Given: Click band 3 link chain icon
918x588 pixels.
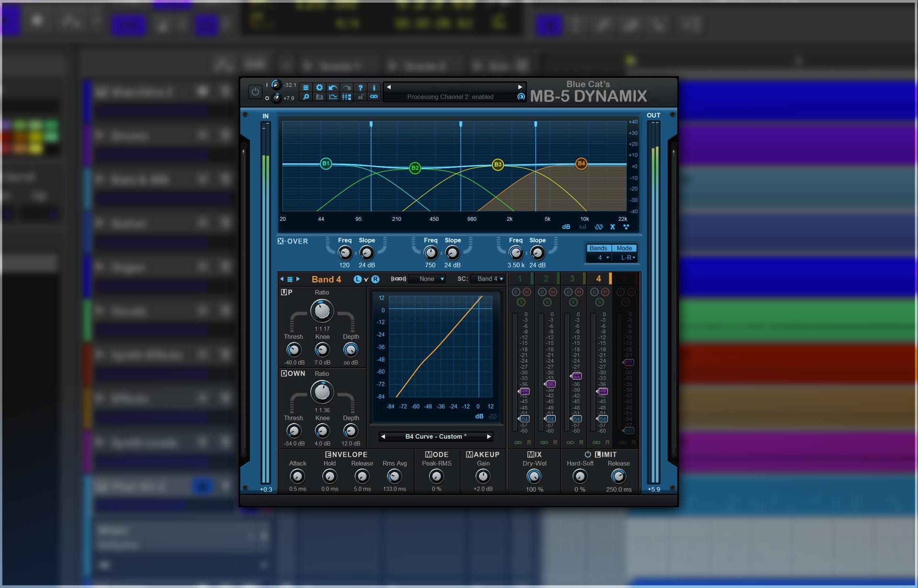Looking at the screenshot, I should pyautogui.click(x=570, y=443).
